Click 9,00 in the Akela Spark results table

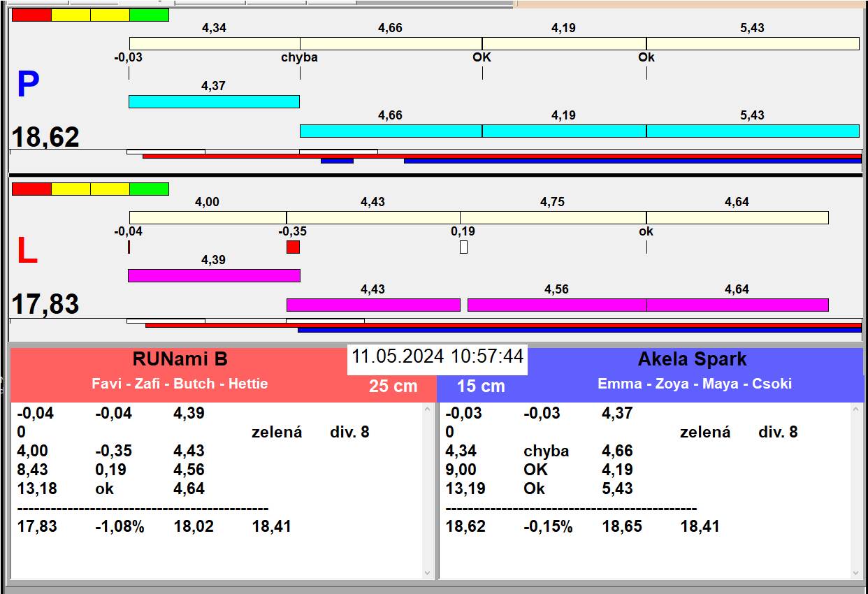coord(461,470)
